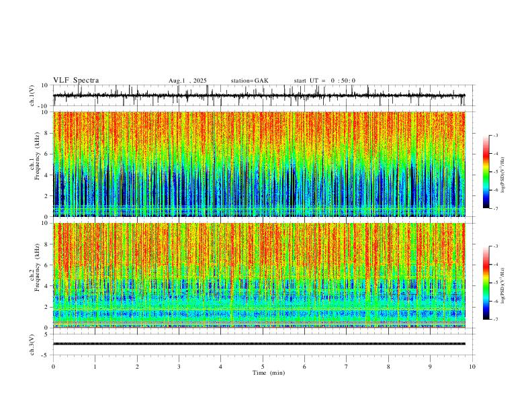The width and height of the screenshot is (532, 411).
Task: Click the "-3" tick on ch.1 colorbar
Action: click(496, 135)
